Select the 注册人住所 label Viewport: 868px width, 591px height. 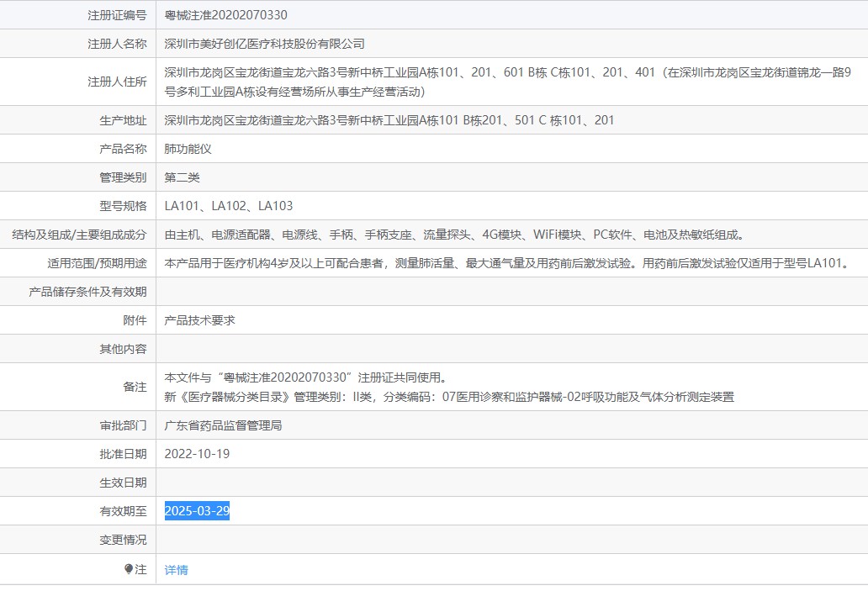point(117,82)
